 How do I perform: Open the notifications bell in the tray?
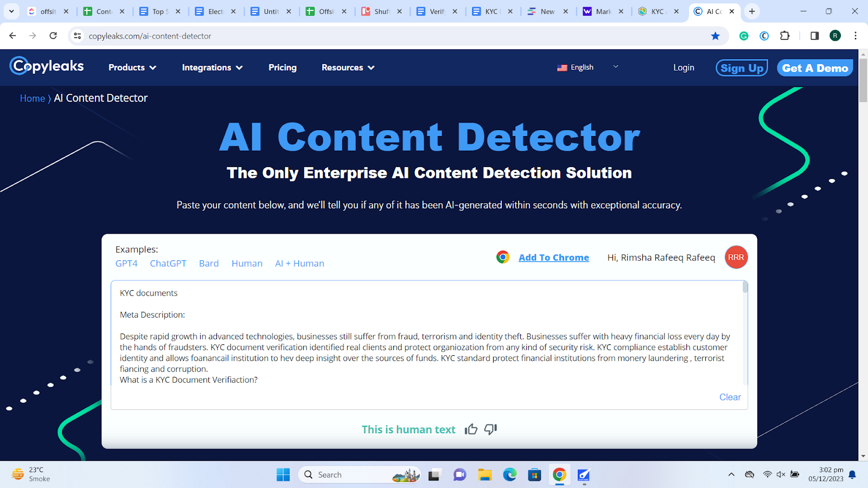[852, 474]
